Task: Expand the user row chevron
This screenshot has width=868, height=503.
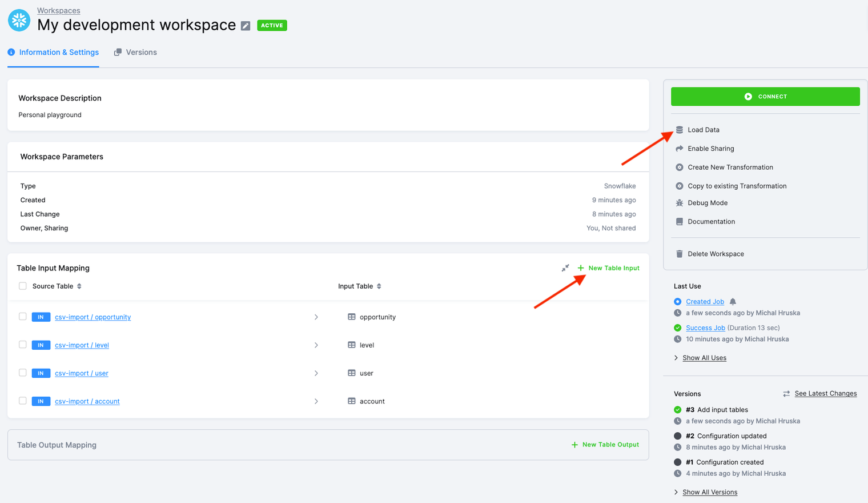Action: click(316, 373)
